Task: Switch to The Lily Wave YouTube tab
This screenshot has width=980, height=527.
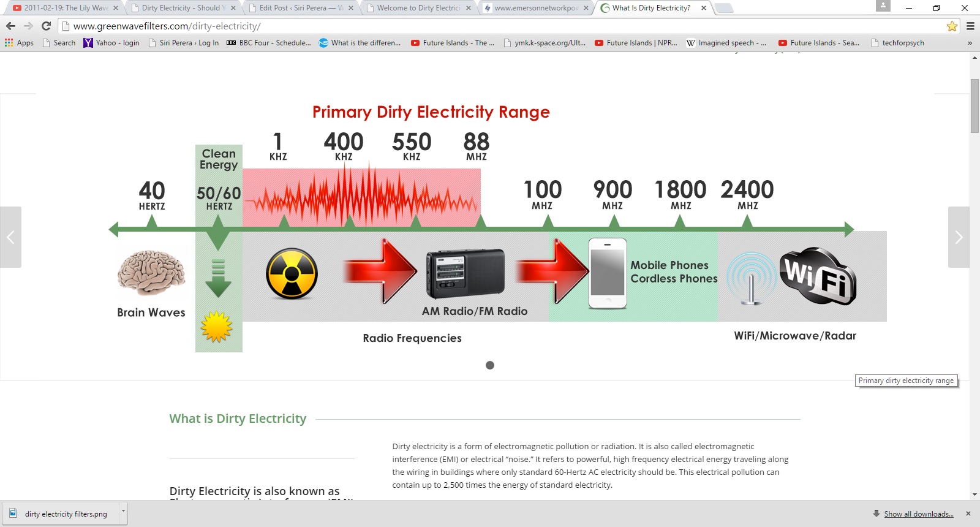Action: pos(64,8)
